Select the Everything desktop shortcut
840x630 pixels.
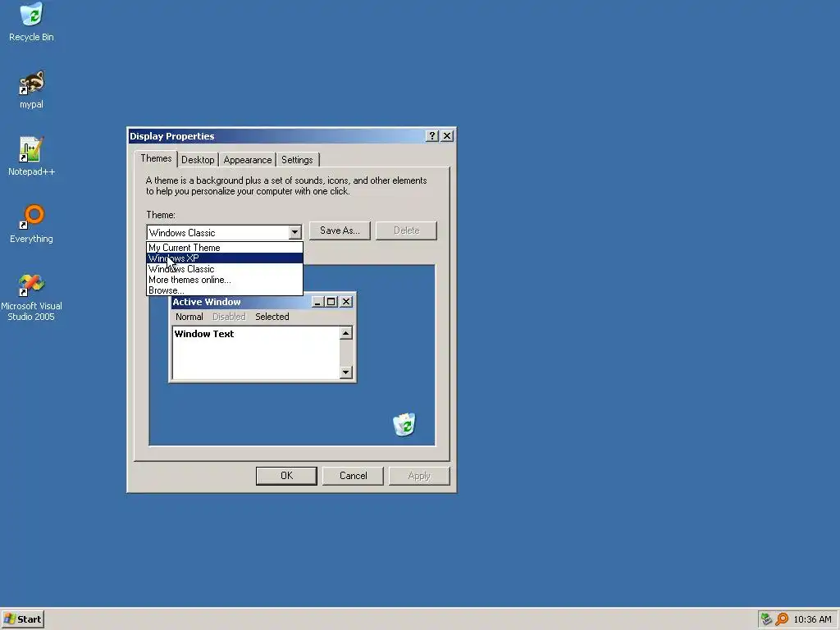coord(31,224)
